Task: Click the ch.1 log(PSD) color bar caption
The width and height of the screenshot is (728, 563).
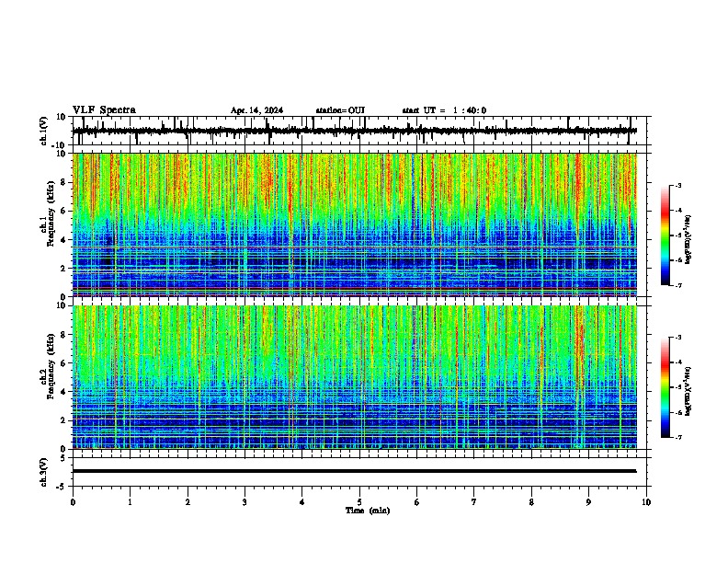Action: tap(688, 239)
